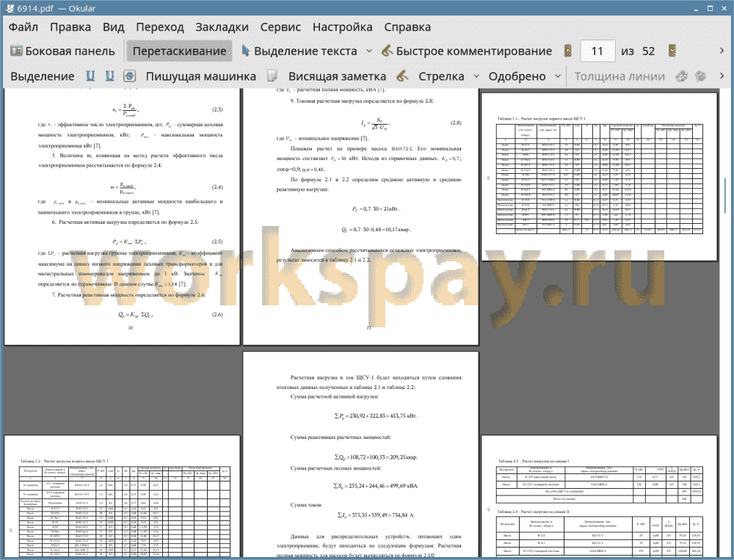Click total pages count 52

point(648,51)
